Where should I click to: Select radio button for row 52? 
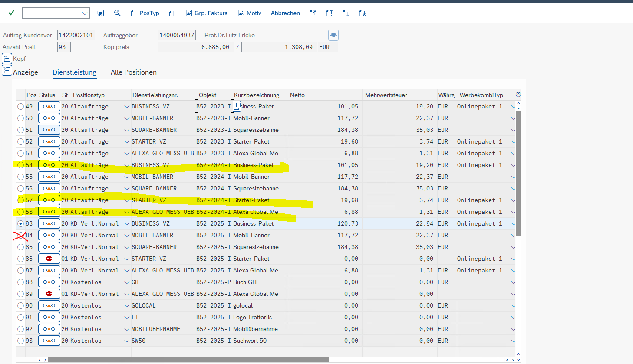(x=20, y=141)
